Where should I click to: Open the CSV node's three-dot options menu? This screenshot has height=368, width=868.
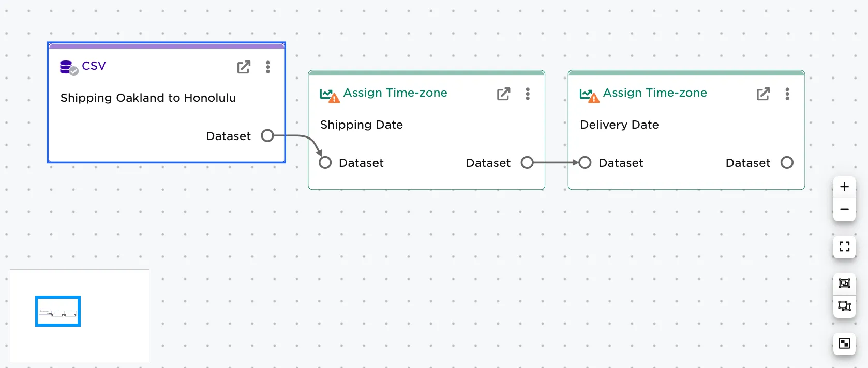268,67
